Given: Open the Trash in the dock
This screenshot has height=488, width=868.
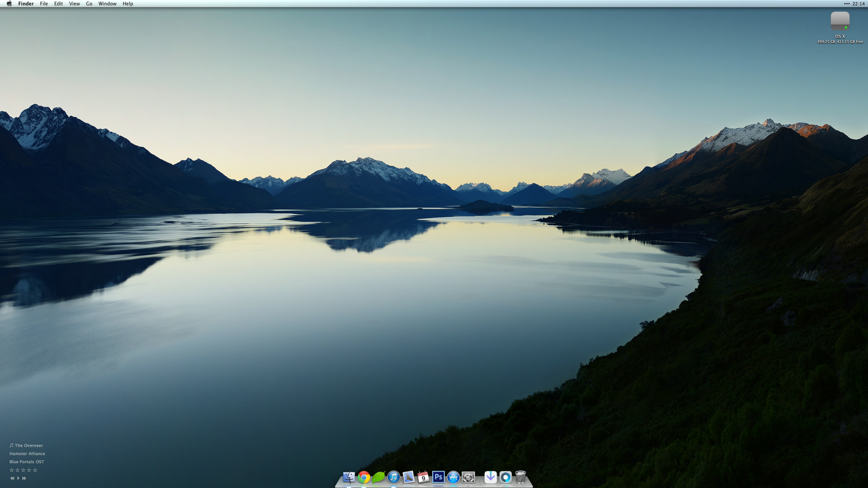Looking at the screenshot, I should coord(520,477).
